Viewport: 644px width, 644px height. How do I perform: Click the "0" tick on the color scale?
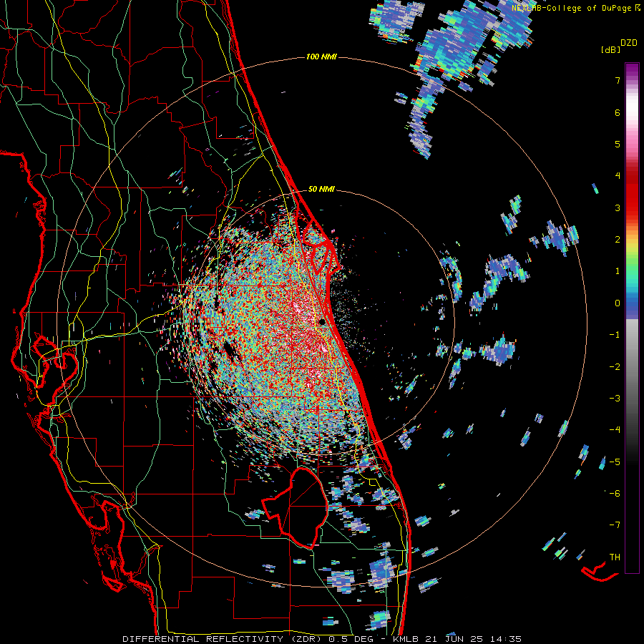[618, 303]
